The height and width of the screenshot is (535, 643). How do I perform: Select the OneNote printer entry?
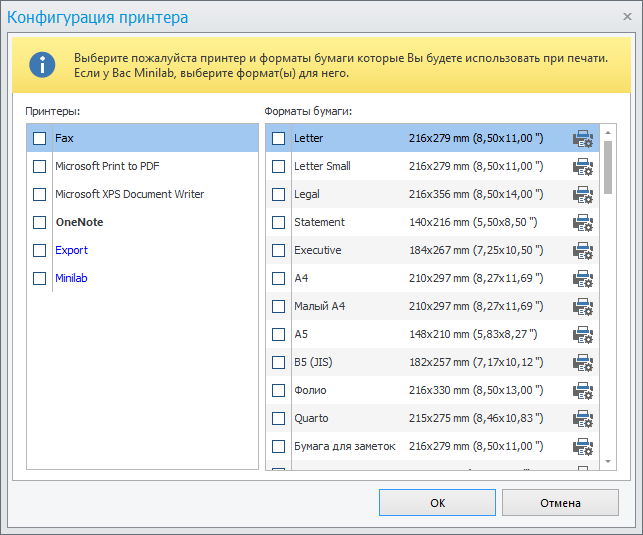(x=79, y=222)
